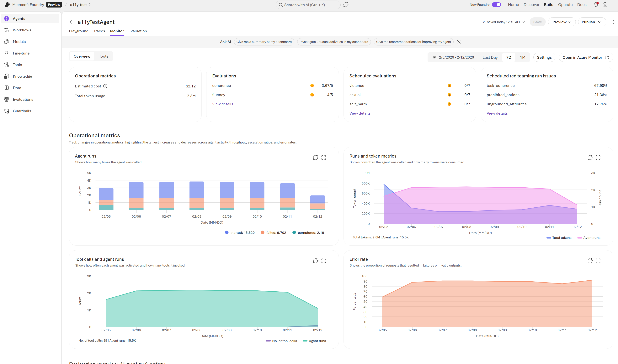This screenshot has width=618, height=364.
Task: Click the back arrow beside a11yTestAgent
Action: point(72,22)
